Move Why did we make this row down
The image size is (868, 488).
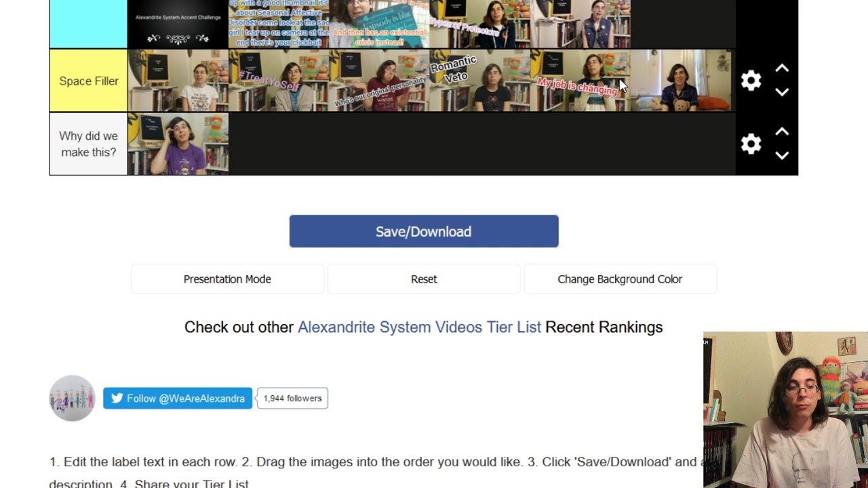[782, 155]
